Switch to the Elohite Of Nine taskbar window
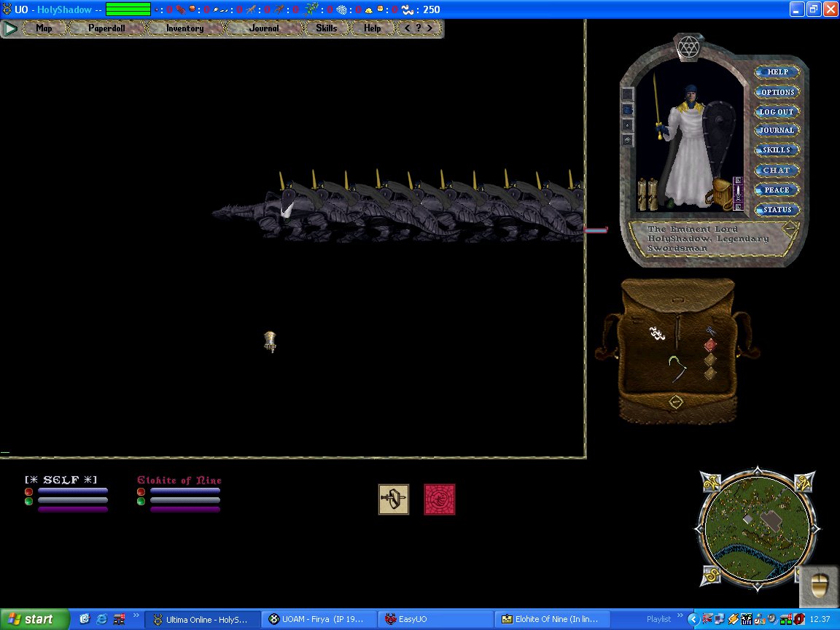The image size is (840, 630). (x=551, y=619)
